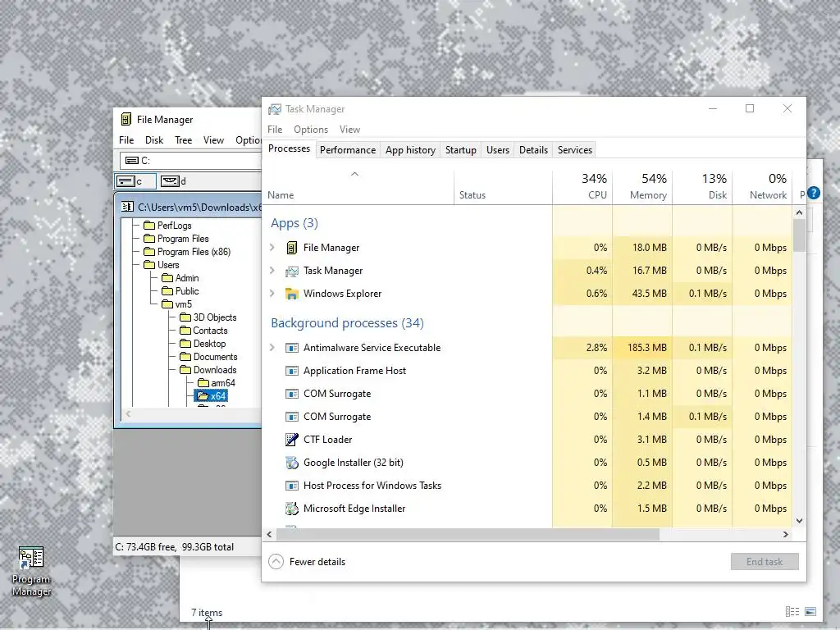Sort processes by Disk column
Viewport: 840px width, 630px height.
(x=702, y=186)
